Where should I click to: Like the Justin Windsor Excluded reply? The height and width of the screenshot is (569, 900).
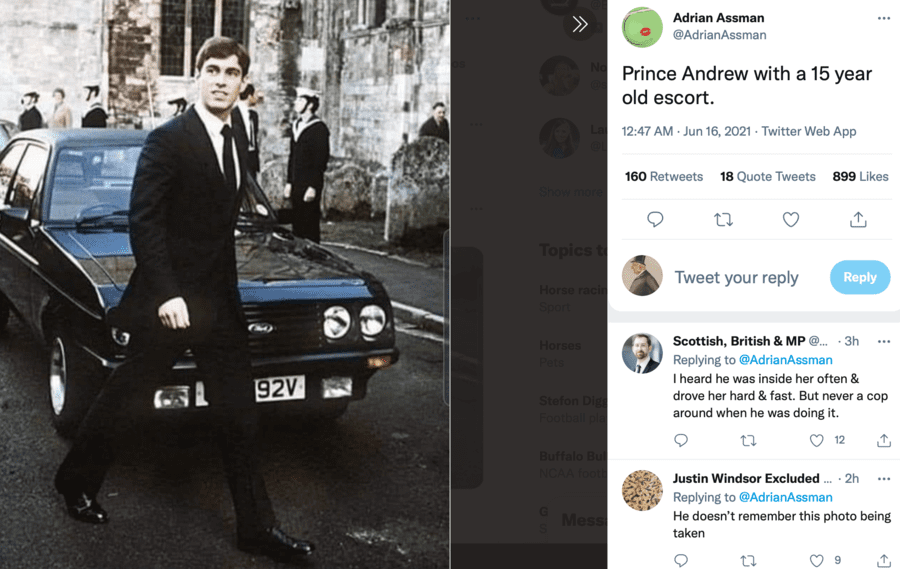click(817, 561)
